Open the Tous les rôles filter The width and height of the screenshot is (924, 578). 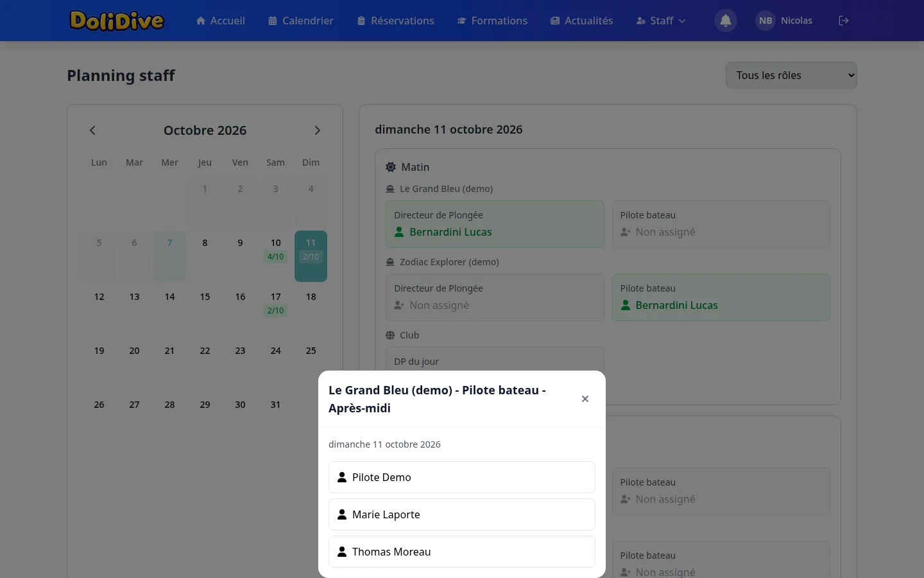[791, 75]
